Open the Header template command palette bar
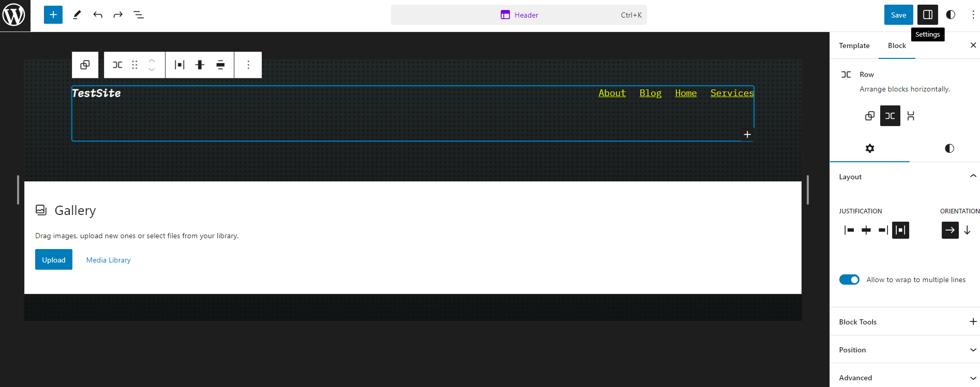The image size is (980, 387). click(x=519, y=15)
